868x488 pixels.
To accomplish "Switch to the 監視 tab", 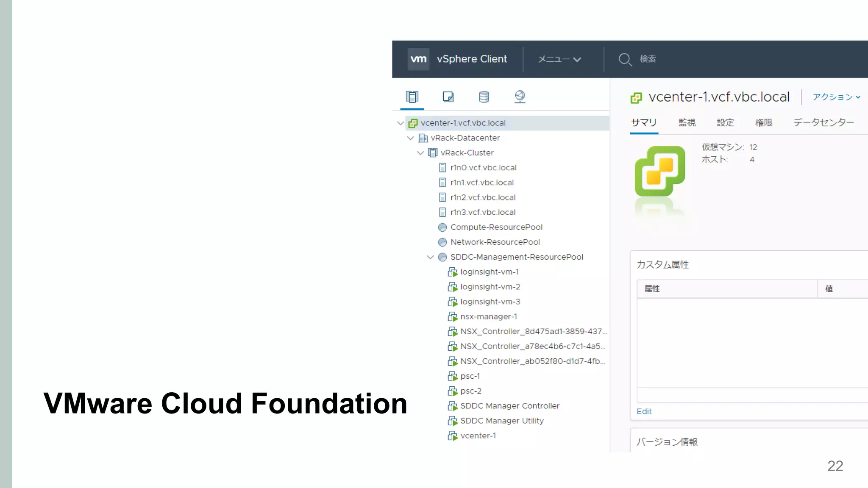I will tap(687, 123).
